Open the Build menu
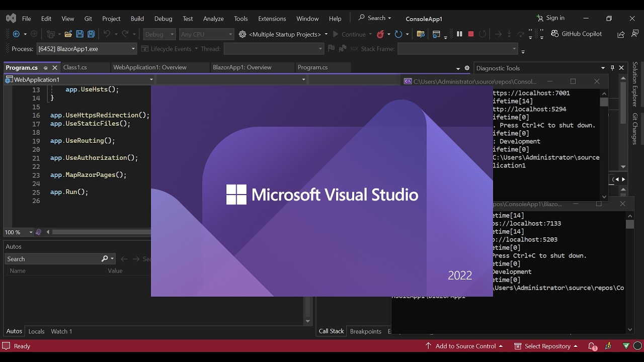Image resolution: width=644 pixels, height=362 pixels. coord(137,19)
